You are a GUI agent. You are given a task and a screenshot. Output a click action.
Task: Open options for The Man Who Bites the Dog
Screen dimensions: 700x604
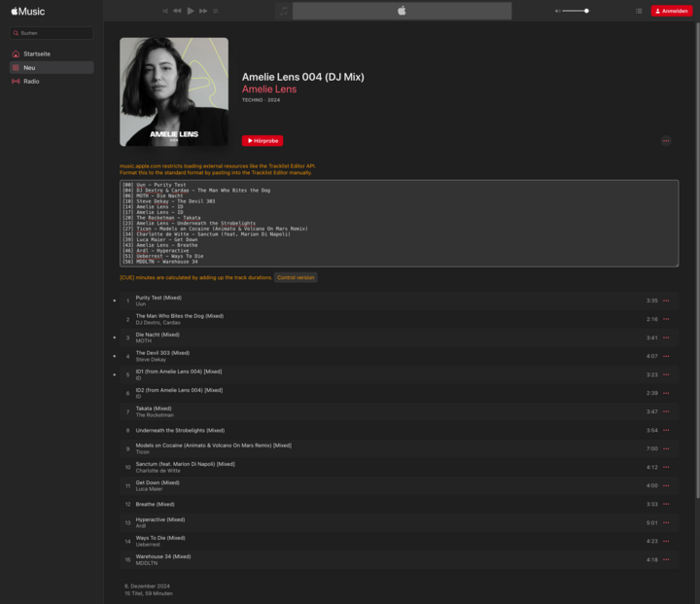(x=666, y=319)
